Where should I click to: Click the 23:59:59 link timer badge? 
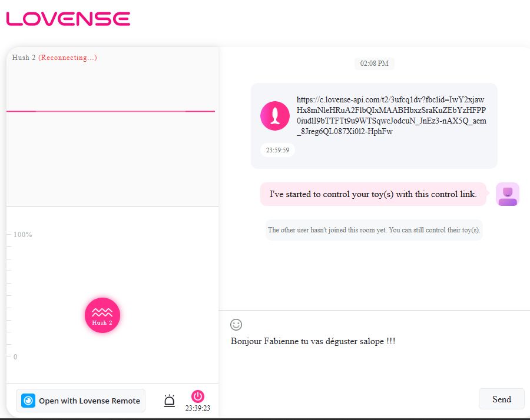(x=277, y=150)
